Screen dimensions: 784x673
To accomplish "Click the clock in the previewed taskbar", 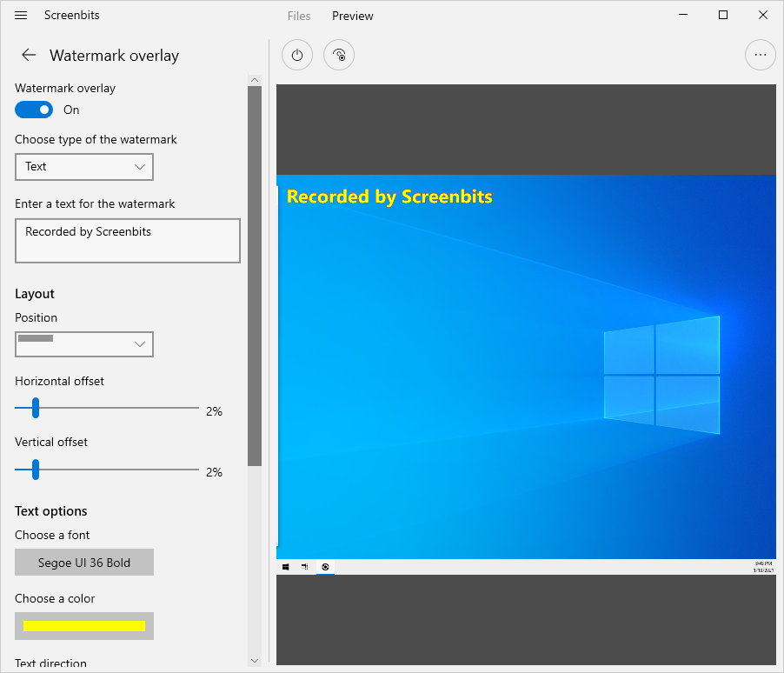I will pos(763,567).
